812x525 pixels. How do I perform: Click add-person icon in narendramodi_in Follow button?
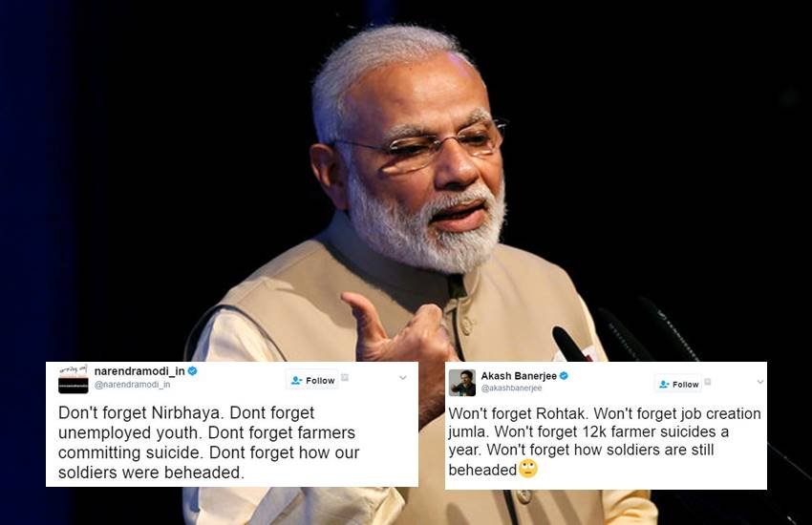(296, 380)
